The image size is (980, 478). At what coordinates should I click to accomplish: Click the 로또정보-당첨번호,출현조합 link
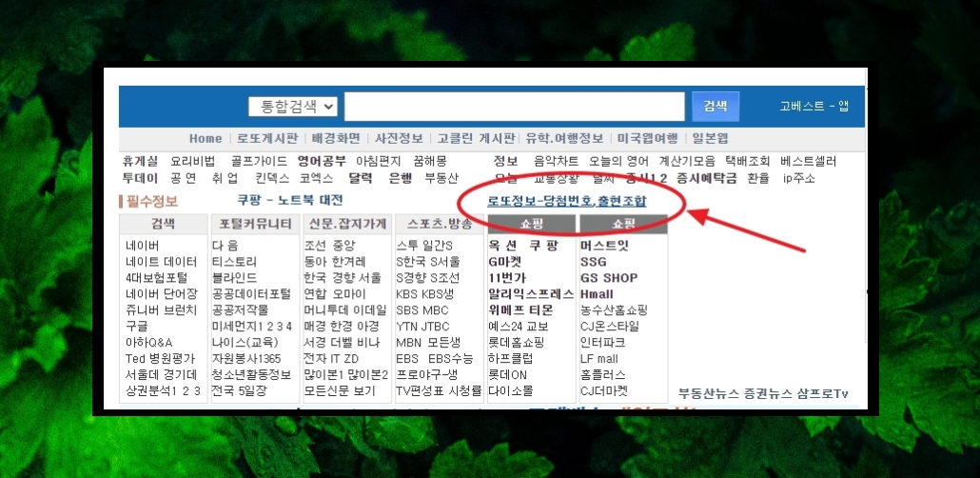click(x=567, y=202)
